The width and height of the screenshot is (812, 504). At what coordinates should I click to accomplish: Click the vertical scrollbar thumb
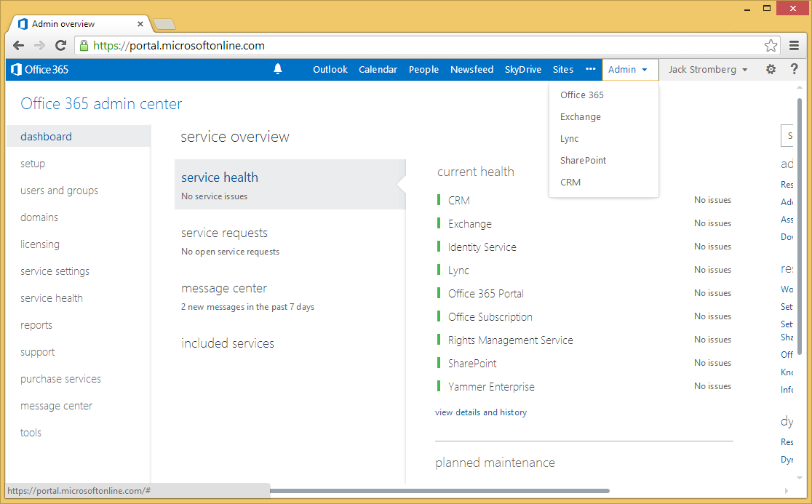point(799,226)
